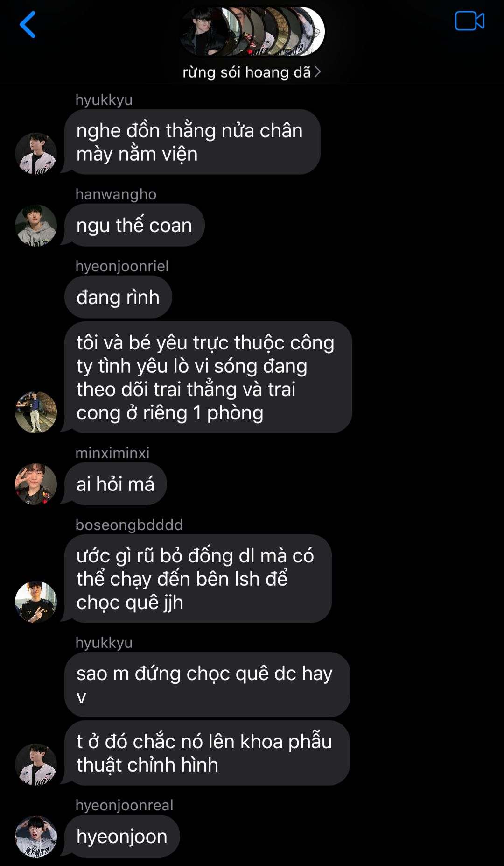Open group details via 'rừng sói hoang dã' title
Screen dimensions: 504x866
(x=246, y=72)
